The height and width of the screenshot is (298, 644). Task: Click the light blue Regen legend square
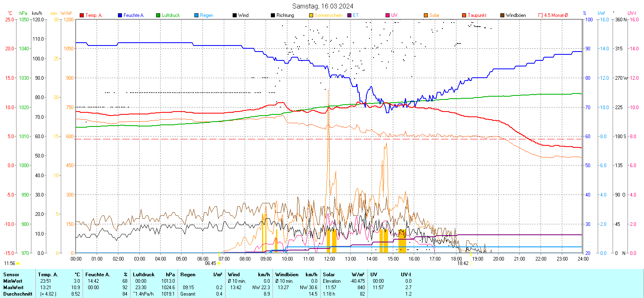coord(196,15)
